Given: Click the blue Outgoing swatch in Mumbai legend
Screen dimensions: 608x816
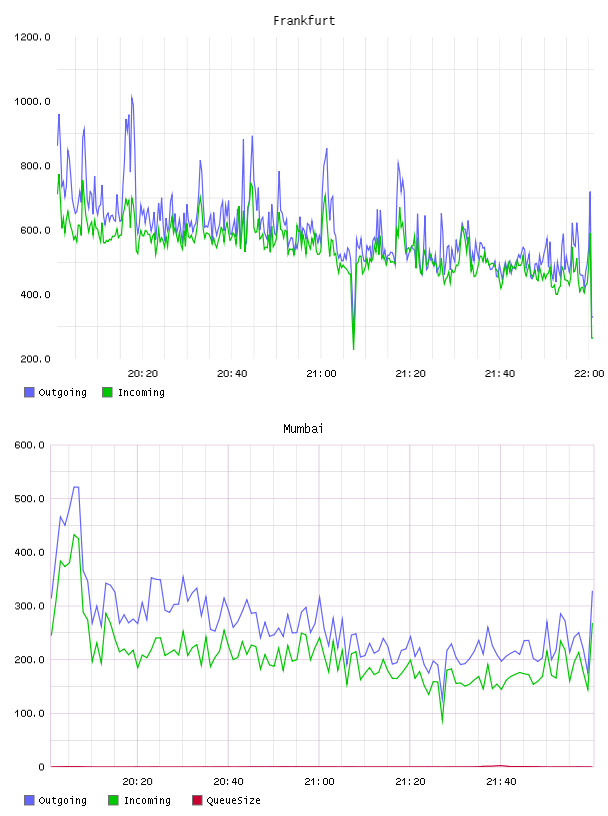Looking at the screenshot, I should [x=29, y=800].
